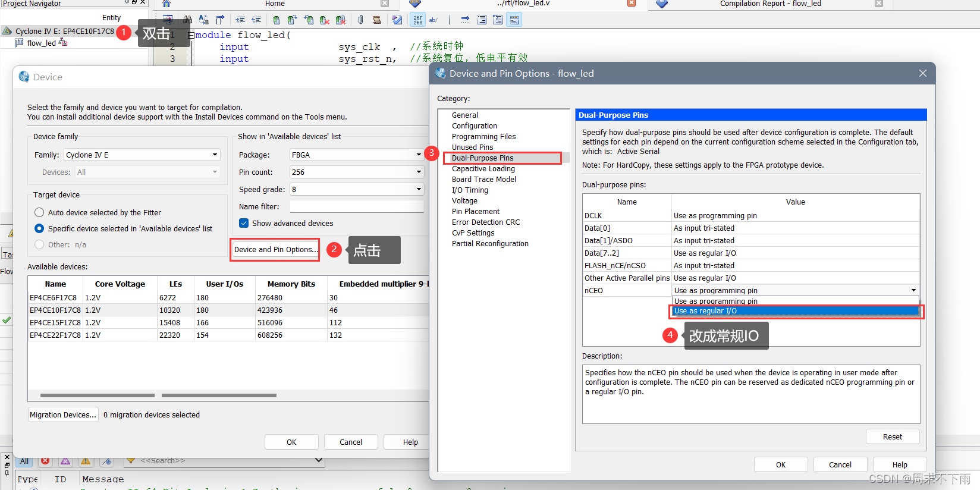
Task: Click the critical warning filter icon
Action: (65, 461)
